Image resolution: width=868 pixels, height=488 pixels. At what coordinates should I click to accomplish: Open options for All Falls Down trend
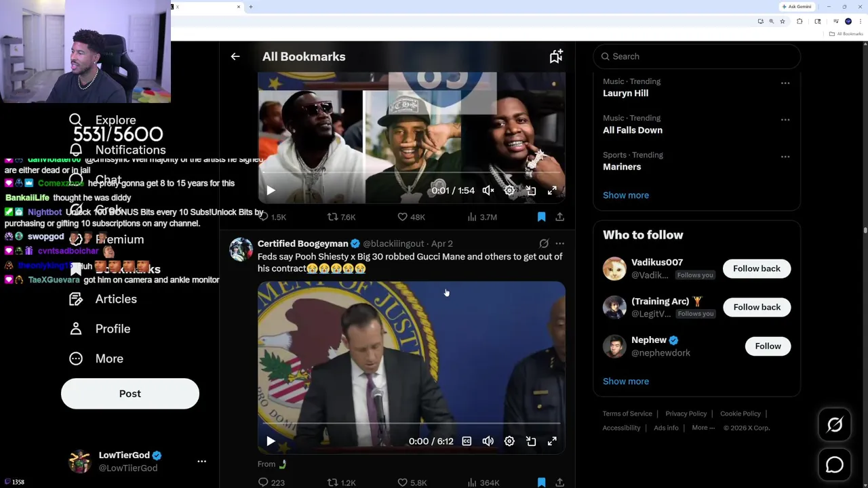785,120
